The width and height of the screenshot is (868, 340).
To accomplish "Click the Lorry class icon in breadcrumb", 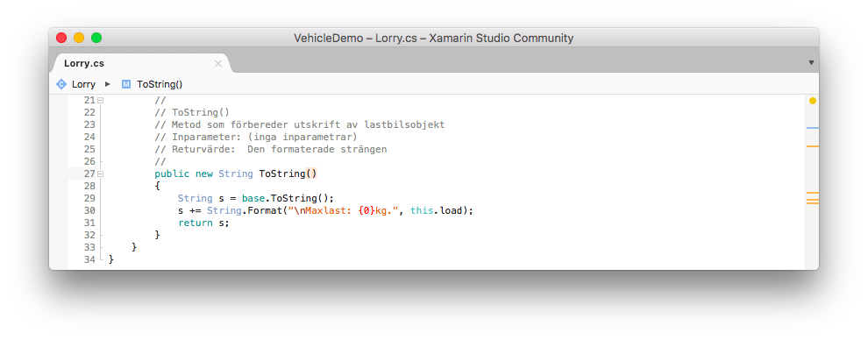I will coord(60,84).
